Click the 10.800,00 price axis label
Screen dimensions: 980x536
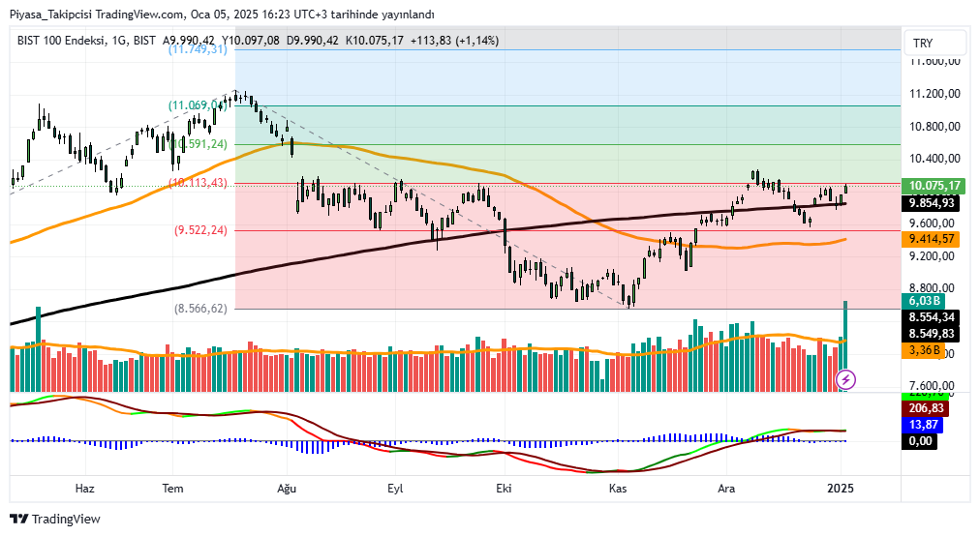pos(934,126)
